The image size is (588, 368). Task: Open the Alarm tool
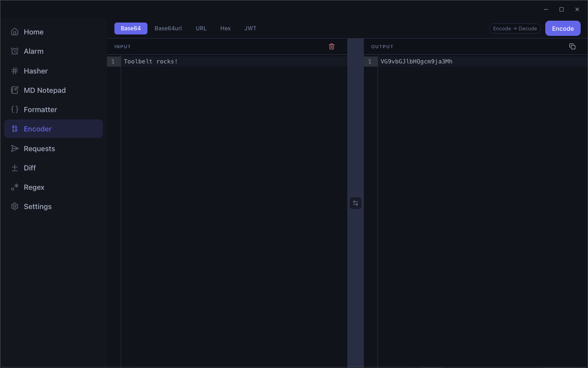point(33,51)
